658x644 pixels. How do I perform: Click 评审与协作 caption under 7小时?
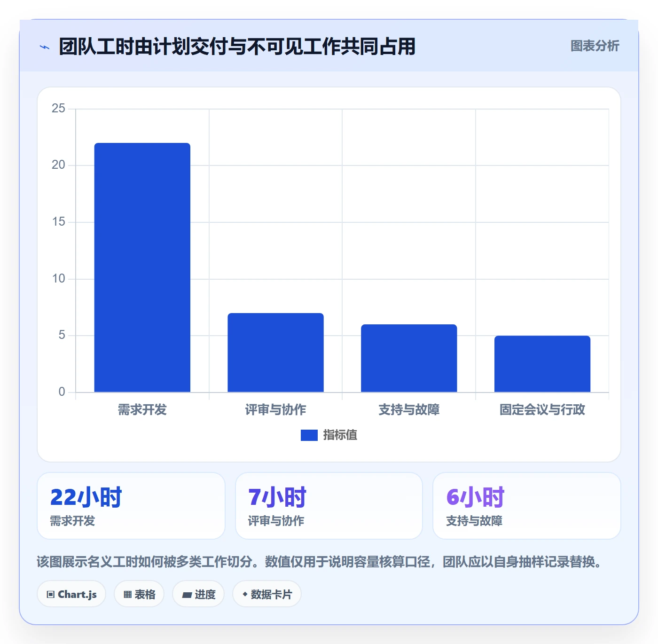[x=276, y=521]
